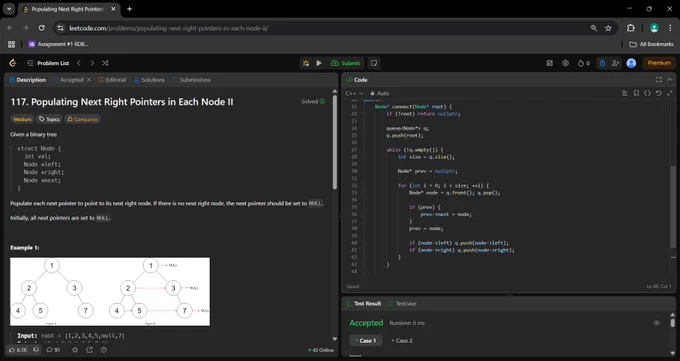This screenshot has width=680, height=361.
Task: Expand the Topics tag
Action: (x=49, y=119)
